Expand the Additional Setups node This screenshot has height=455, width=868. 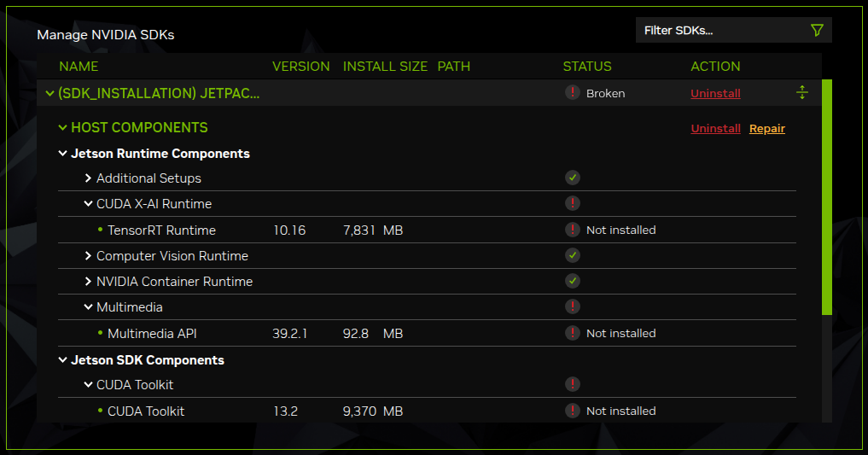pyautogui.click(x=88, y=178)
